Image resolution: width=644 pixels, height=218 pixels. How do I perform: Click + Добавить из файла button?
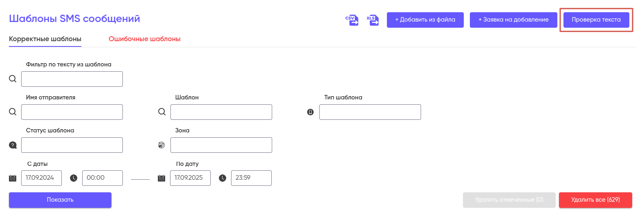tap(425, 20)
